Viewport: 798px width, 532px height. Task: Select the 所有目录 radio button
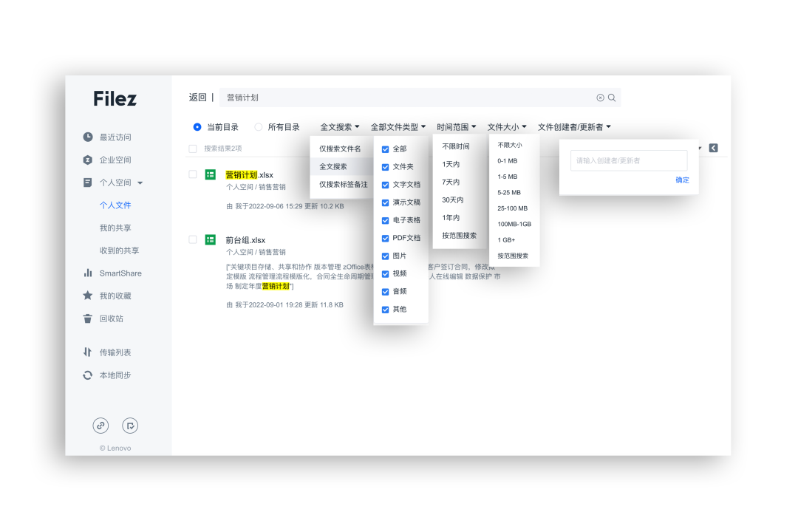(259, 127)
